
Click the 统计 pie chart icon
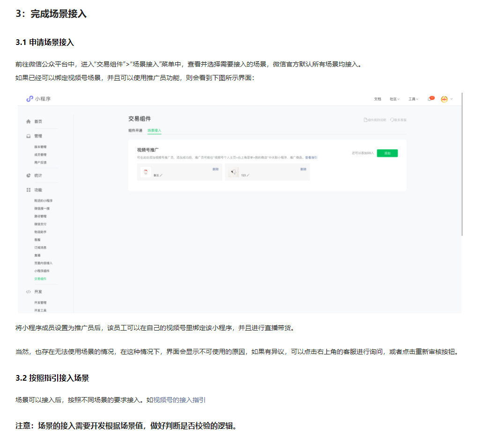pyautogui.click(x=28, y=176)
